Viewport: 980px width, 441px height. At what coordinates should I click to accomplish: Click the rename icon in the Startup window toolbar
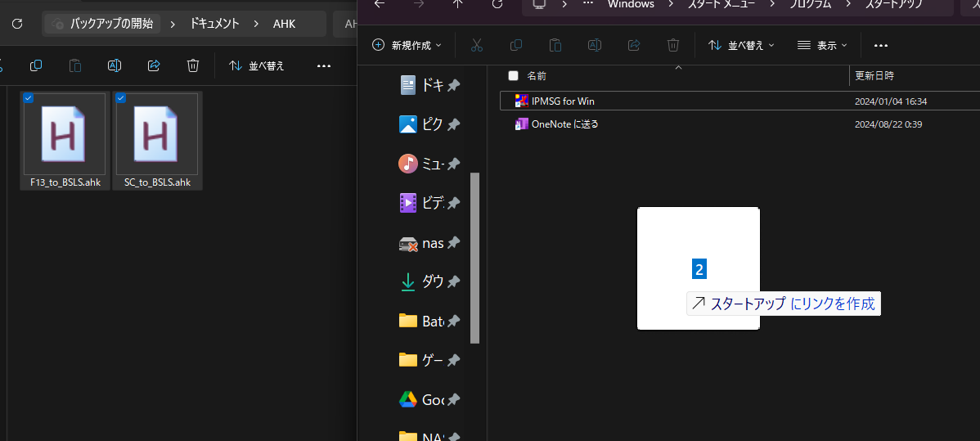pyautogui.click(x=595, y=45)
